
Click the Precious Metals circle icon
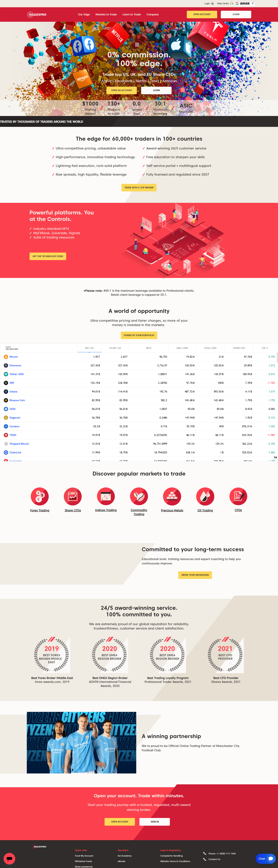[x=172, y=496]
